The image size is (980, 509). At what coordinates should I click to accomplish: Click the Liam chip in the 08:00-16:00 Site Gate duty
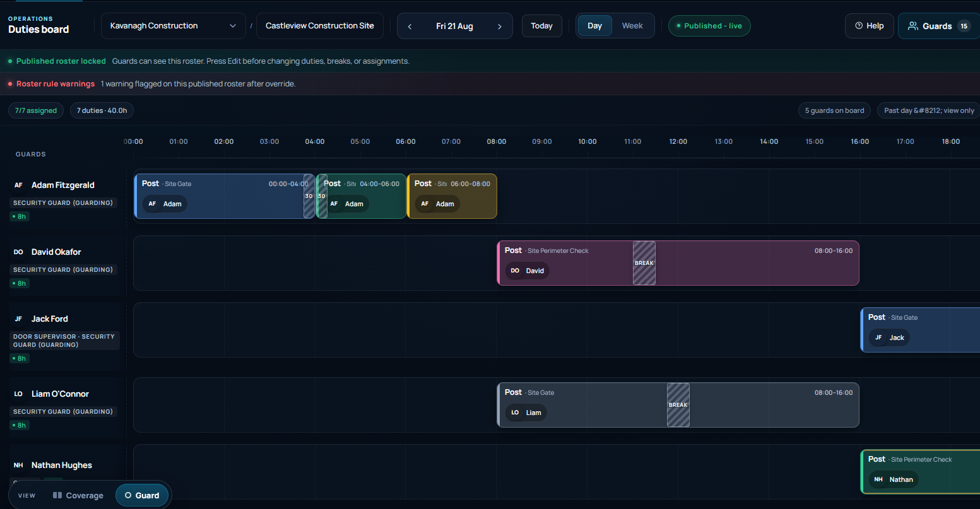pos(526,412)
